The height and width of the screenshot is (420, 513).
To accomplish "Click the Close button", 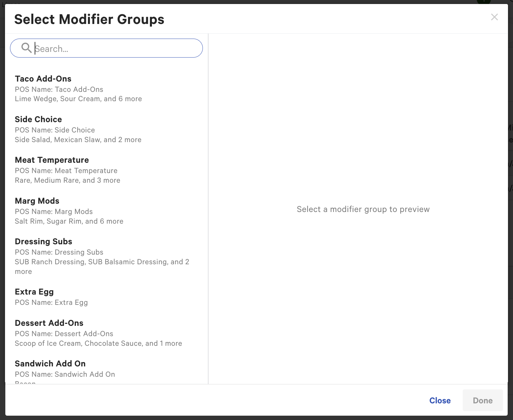I will click(x=440, y=400).
